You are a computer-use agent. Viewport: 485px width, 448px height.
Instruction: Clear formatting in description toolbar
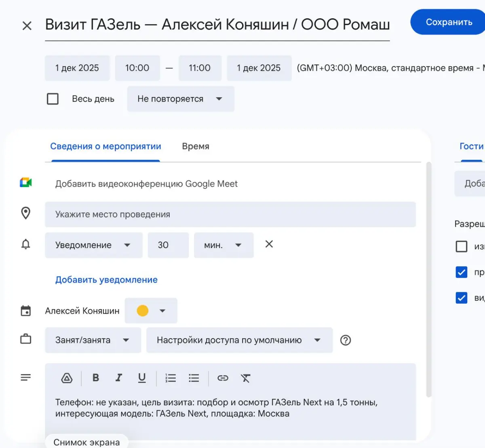246,378
